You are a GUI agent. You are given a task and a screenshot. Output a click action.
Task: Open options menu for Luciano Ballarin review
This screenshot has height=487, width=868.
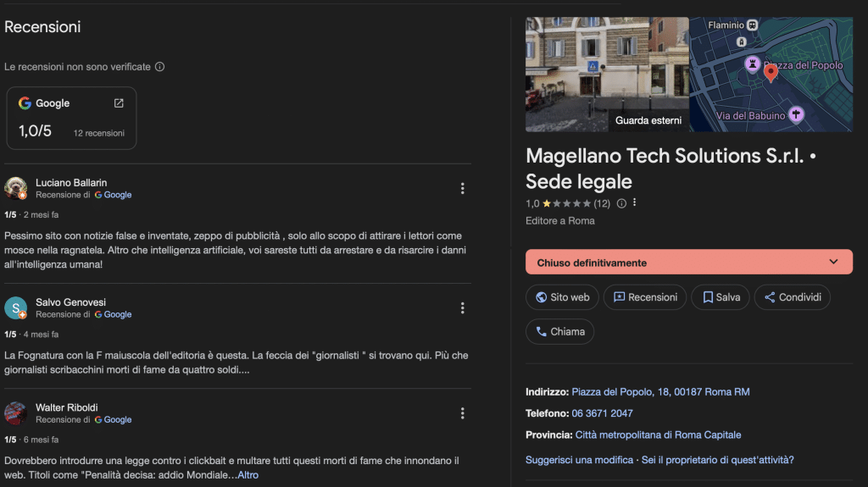pyautogui.click(x=462, y=189)
